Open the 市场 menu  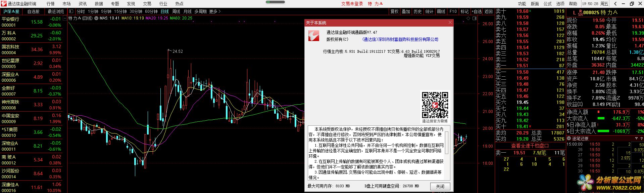coord(66,4)
